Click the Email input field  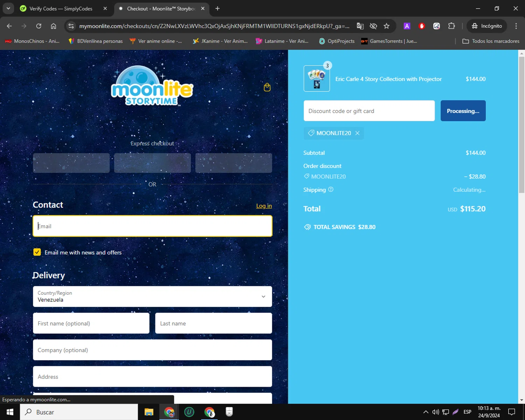152,226
